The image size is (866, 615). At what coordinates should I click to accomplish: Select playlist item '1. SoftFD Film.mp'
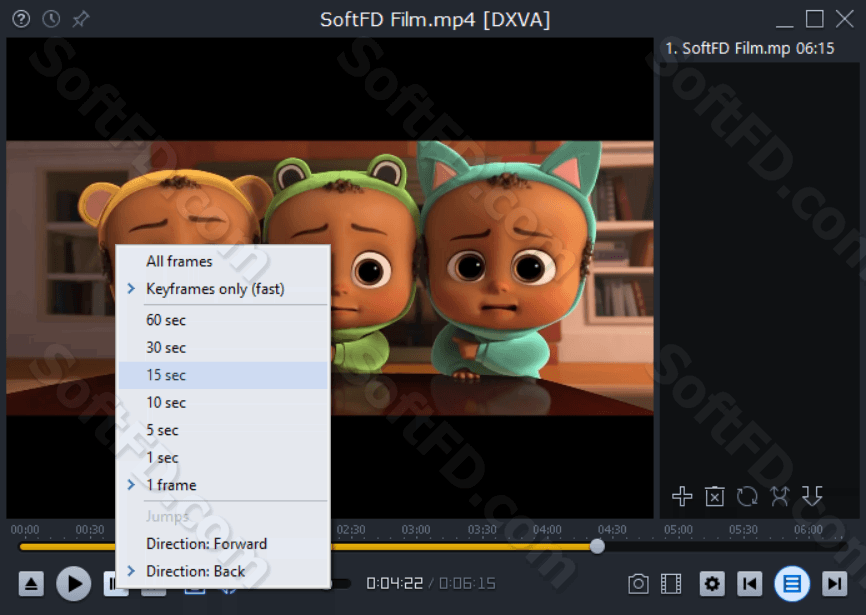[x=749, y=49]
